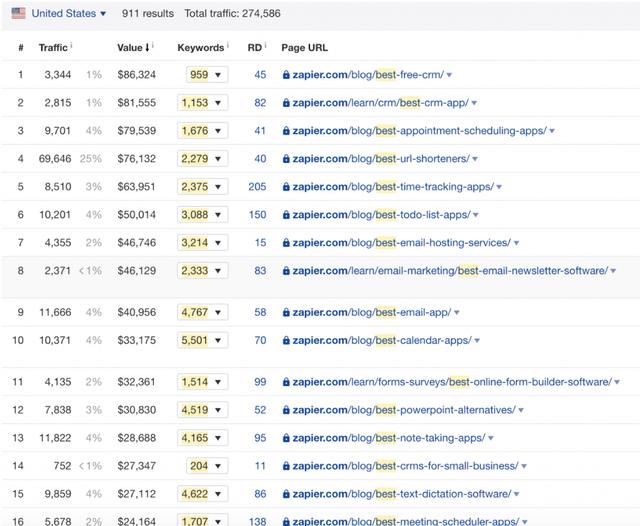Screen dimensions: 640x526
Task: Sort by the Traffic column header
Action: coord(53,48)
